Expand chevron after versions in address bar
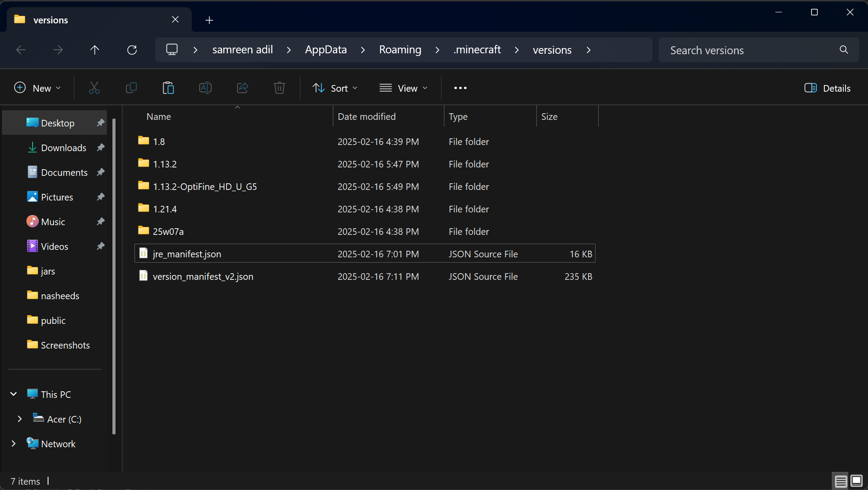This screenshot has height=490, width=868. click(589, 50)
